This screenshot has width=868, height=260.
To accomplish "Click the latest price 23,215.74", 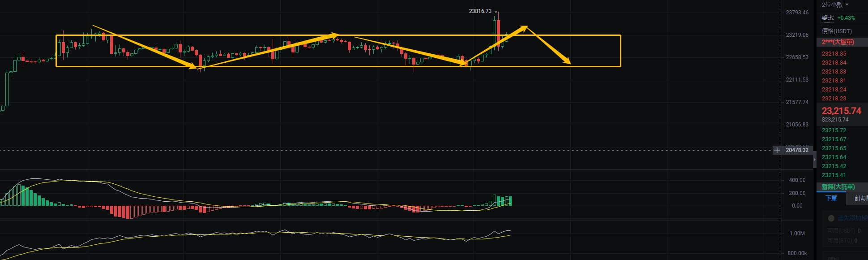I will 841,111.
